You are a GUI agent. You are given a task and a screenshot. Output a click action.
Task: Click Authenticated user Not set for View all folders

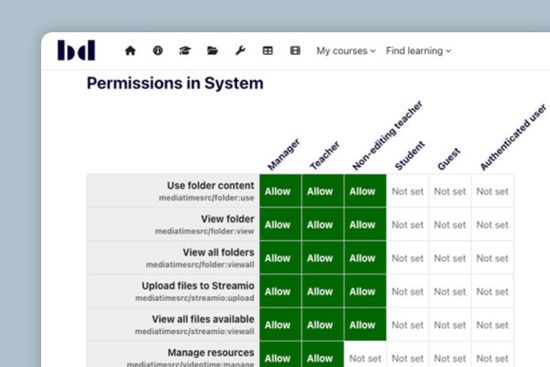point(492,258)
